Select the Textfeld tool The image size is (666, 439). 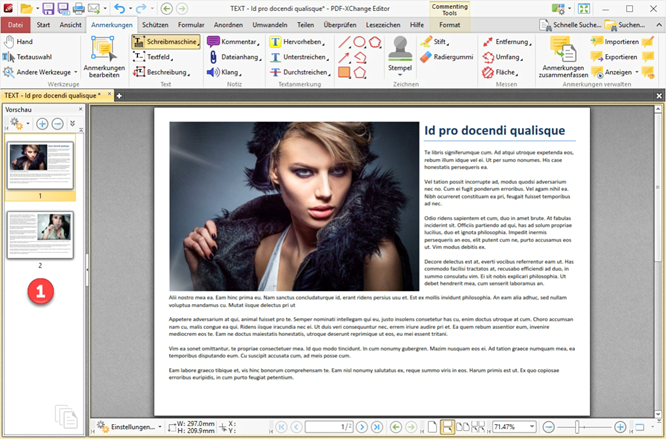[x=153, y=57]
